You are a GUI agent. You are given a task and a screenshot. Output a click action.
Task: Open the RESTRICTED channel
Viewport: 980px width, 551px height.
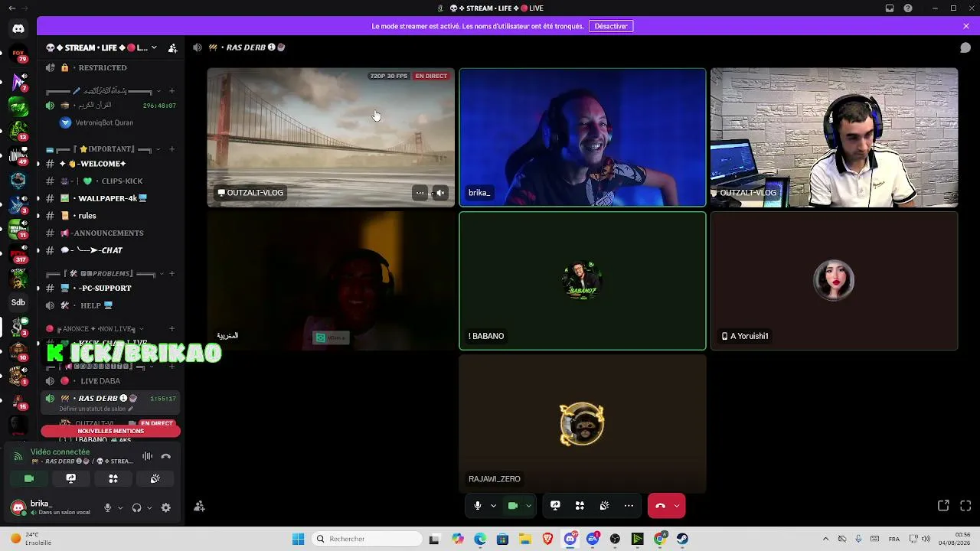111,68
